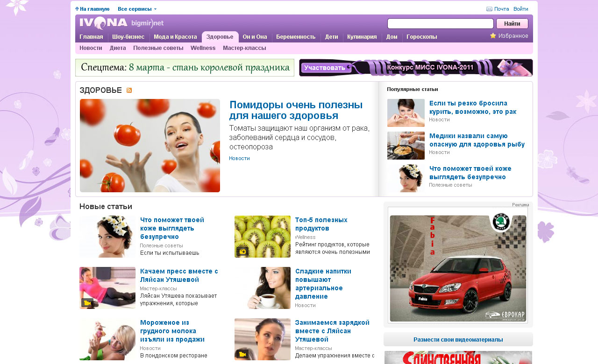This screenshot has width=598, height=364.
Task: Click the RSS feed icon beside ЗДОРОВЬЕ
Action: (x=129, y=91)
